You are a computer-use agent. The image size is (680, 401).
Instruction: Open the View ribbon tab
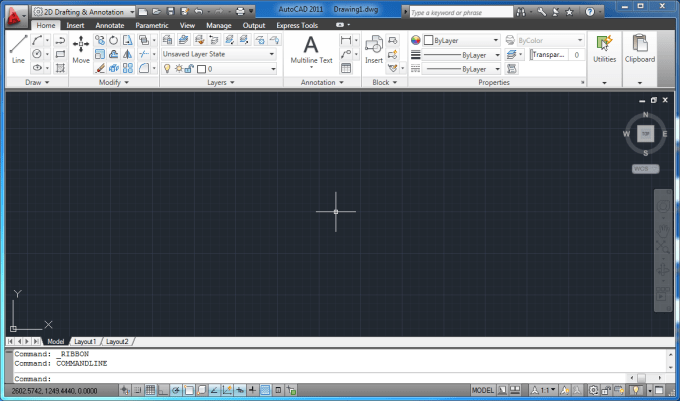pyautogui.click(x=187, y=25)
